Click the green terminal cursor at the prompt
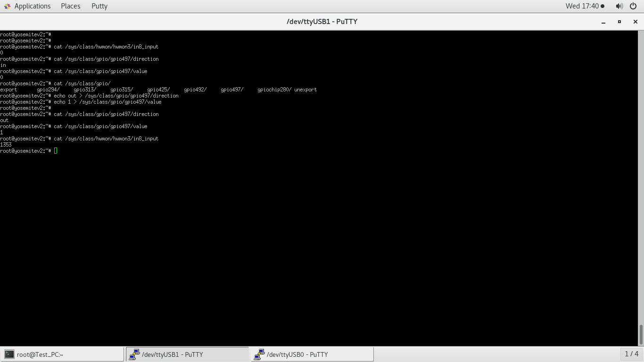Image resolution: width=644 pixels, height=362 pixels. (x=56, y=151)
